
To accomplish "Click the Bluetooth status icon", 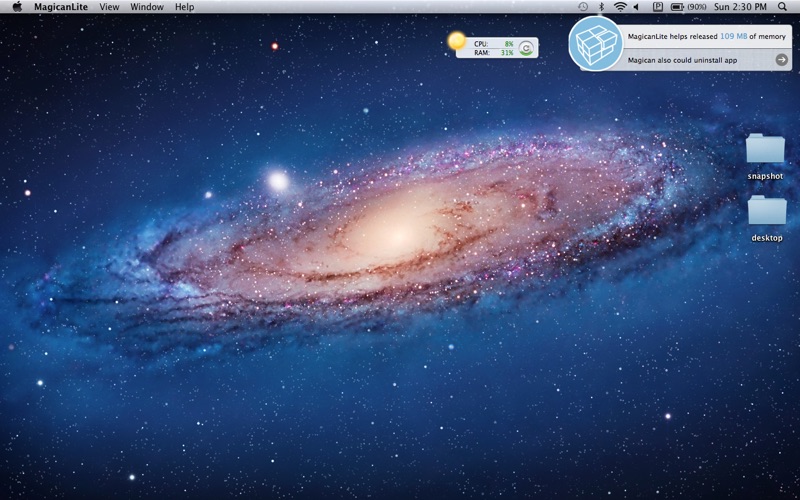I will tap(601, 7).
